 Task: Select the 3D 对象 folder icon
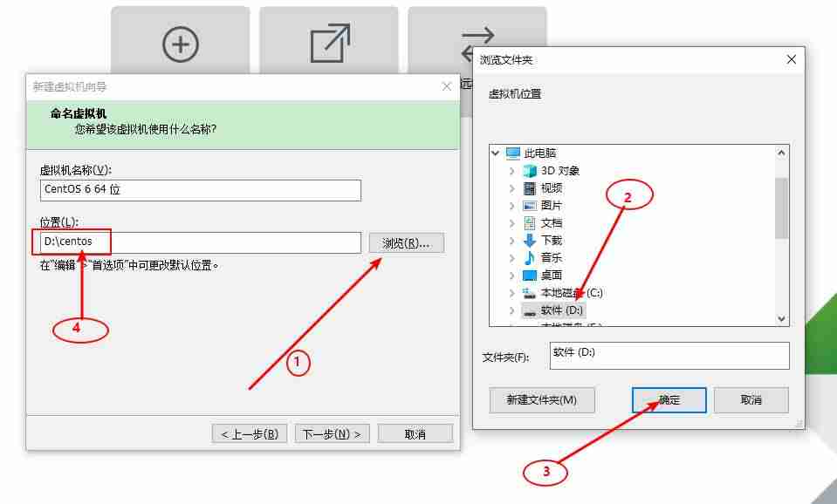click(x=530, y=171)
